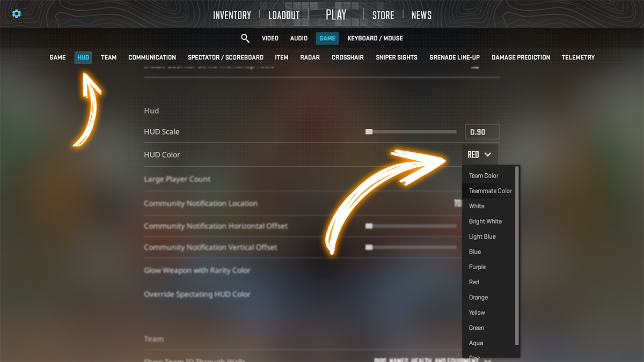Click the Large Player Count label

click(177, 179)
